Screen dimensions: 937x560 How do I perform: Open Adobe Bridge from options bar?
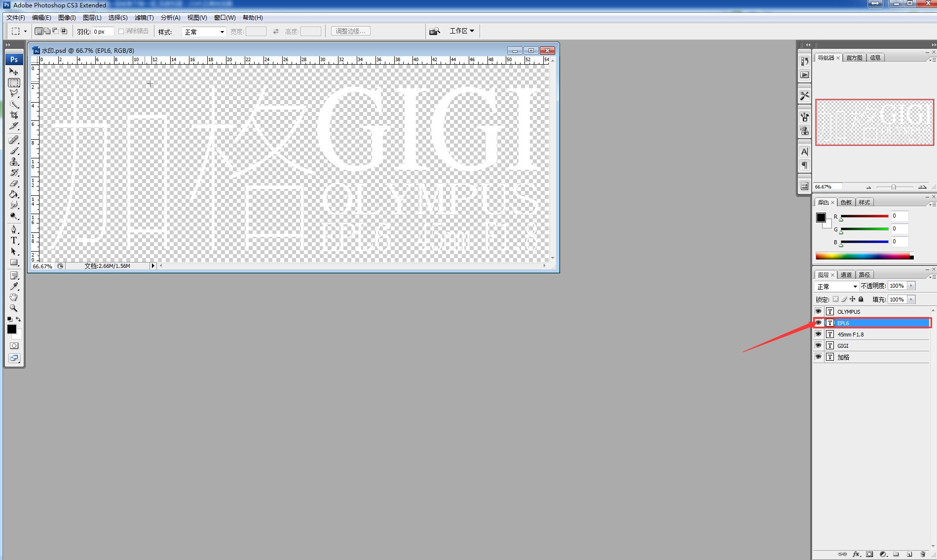[x=434, y=31]
